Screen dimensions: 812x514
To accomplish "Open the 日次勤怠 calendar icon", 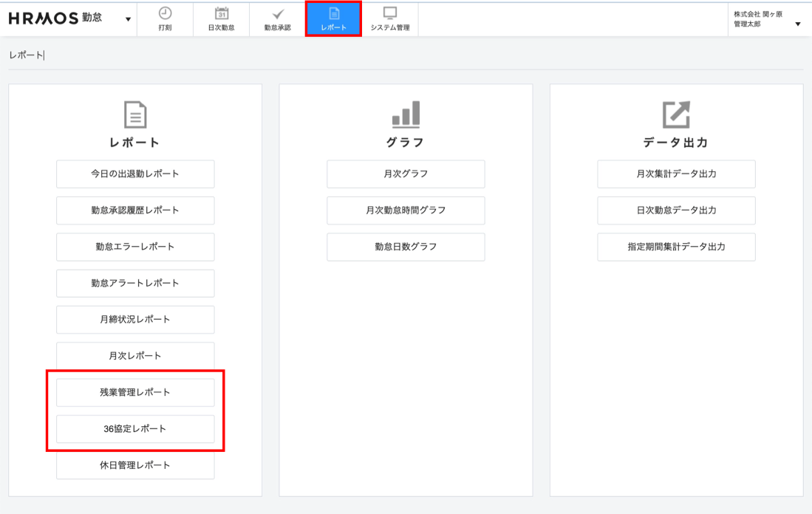I will [x=221, y=13].
